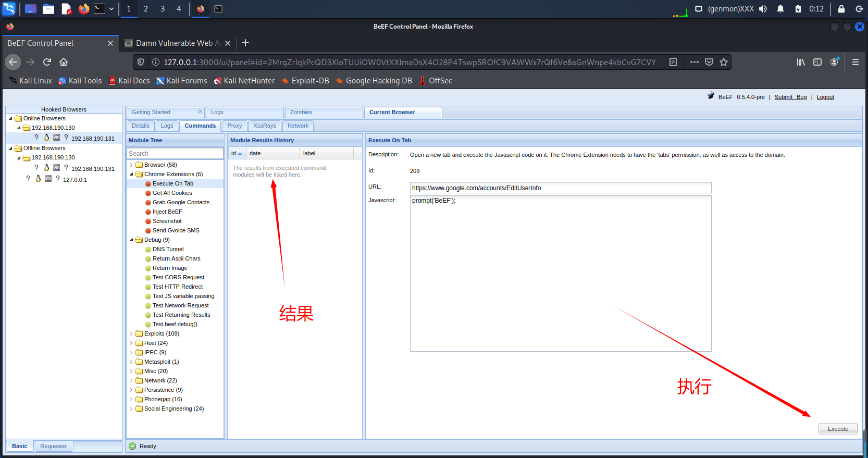Open the XssRays sub-tab

(265, 126)
